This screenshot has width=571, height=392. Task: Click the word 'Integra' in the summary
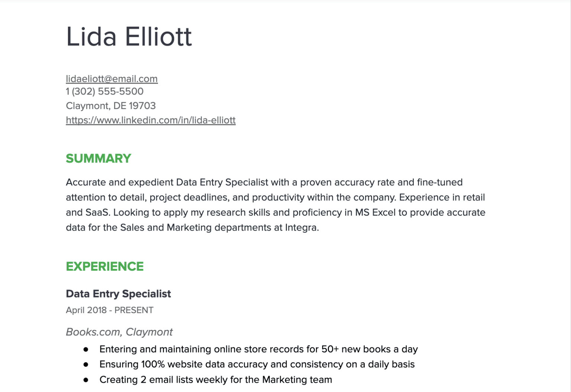click(301, 227)
